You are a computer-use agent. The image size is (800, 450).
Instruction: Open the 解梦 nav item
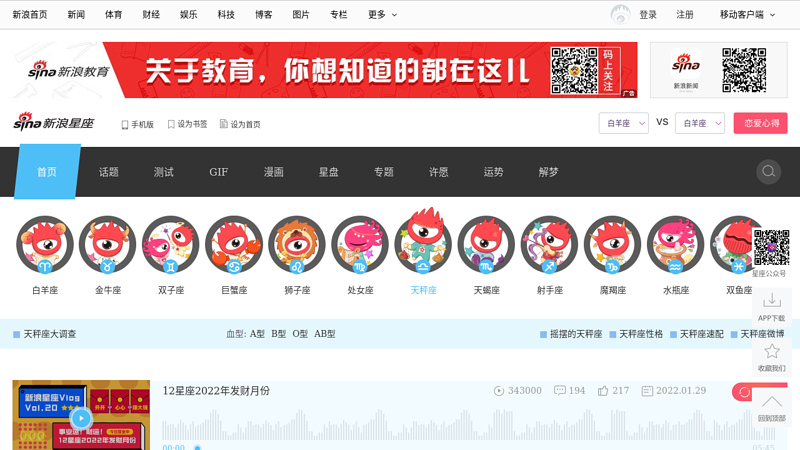coord(548,172)
